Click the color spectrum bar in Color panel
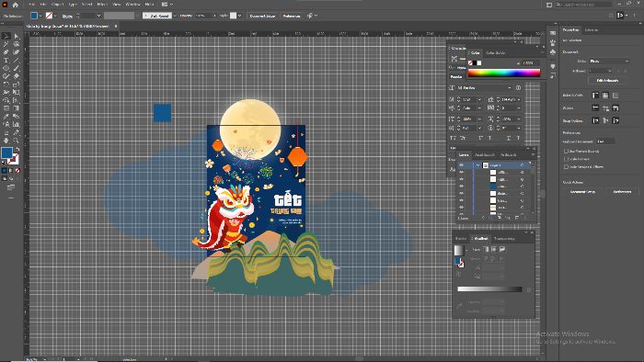The image size is (644, 362). click(504, 73)
